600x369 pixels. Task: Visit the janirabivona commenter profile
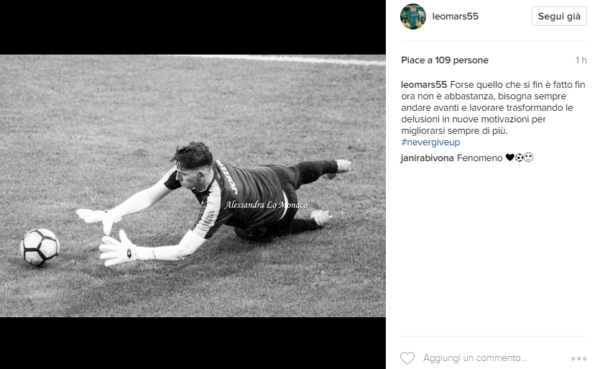tap(427, 158)
